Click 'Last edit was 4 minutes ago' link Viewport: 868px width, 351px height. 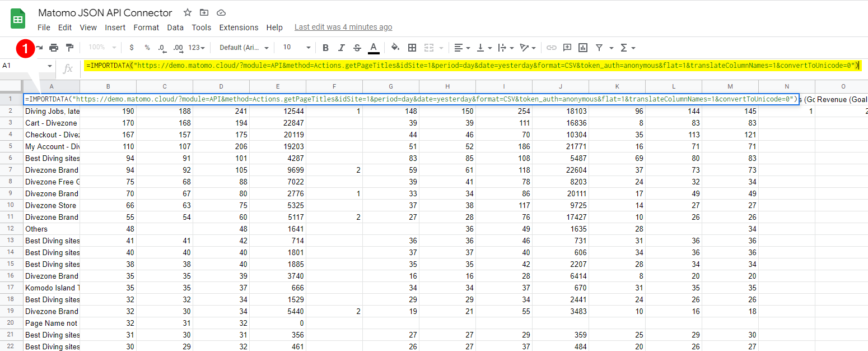tap(343, 27)
